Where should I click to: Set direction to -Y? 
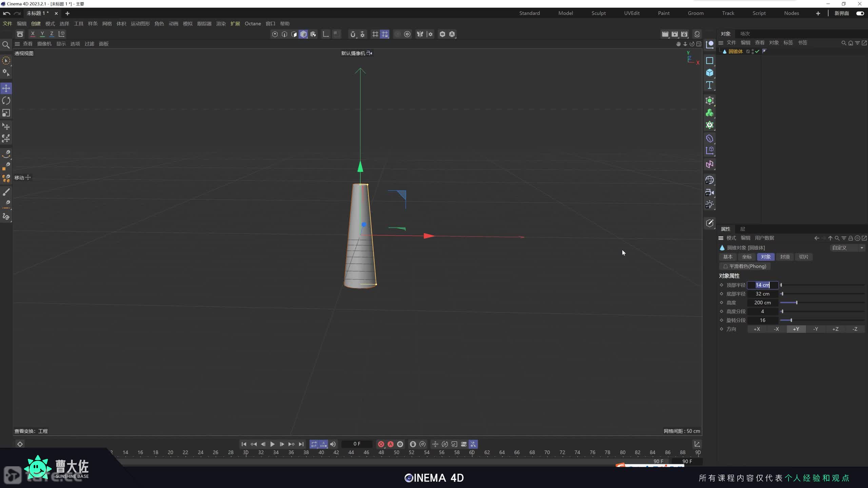pyautogui.click(x=815, y=329)
